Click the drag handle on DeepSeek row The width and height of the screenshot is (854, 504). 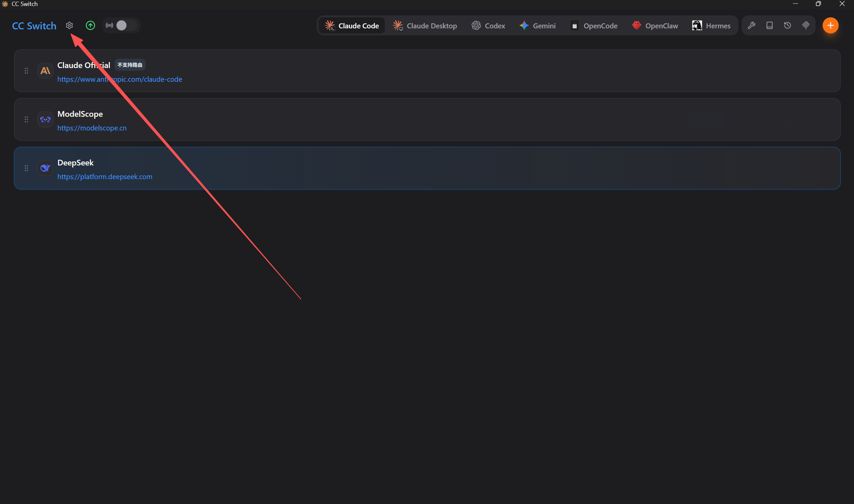pyautogui.click(x=26, y=168)
